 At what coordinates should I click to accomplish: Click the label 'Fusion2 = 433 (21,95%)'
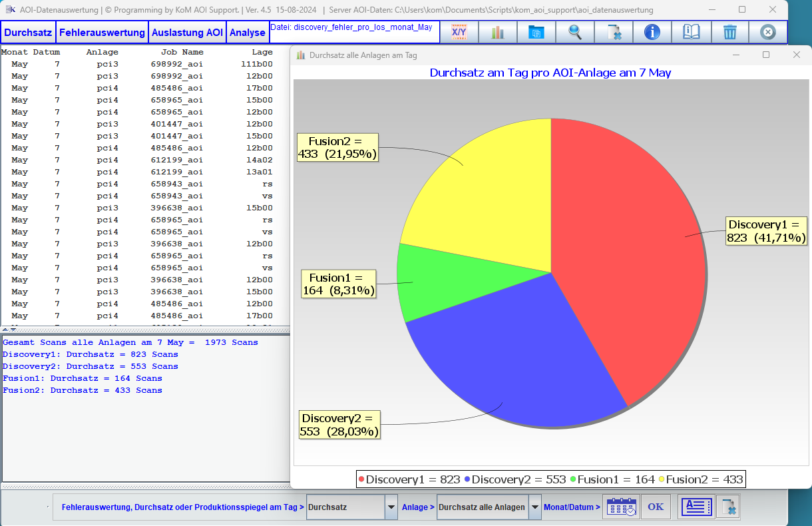337,148
